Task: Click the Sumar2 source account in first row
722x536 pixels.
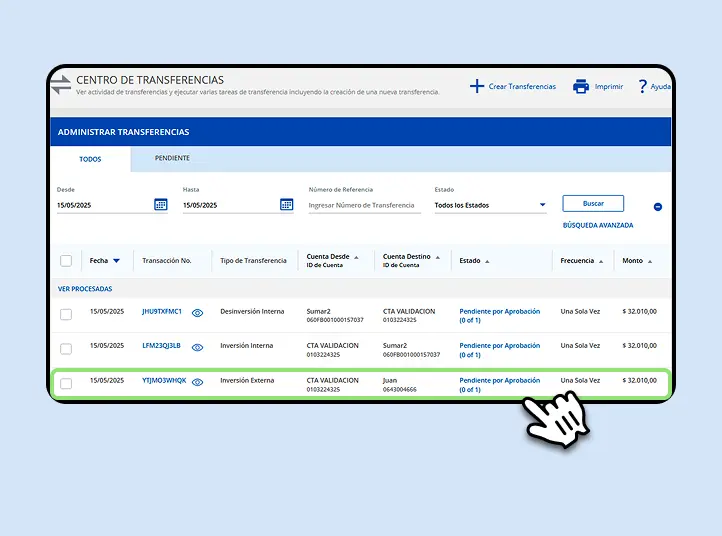Action: pyautogui.click(x=319, y=311)
